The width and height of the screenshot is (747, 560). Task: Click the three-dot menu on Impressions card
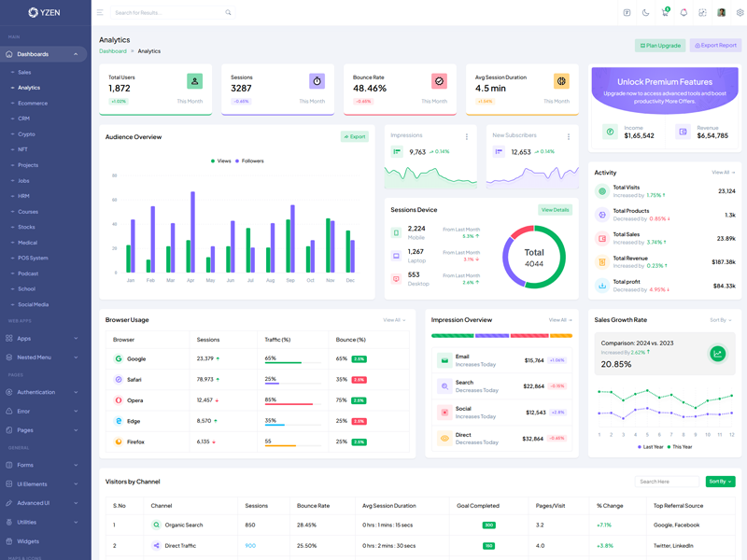pyautogui.click(x=467, y=136)
